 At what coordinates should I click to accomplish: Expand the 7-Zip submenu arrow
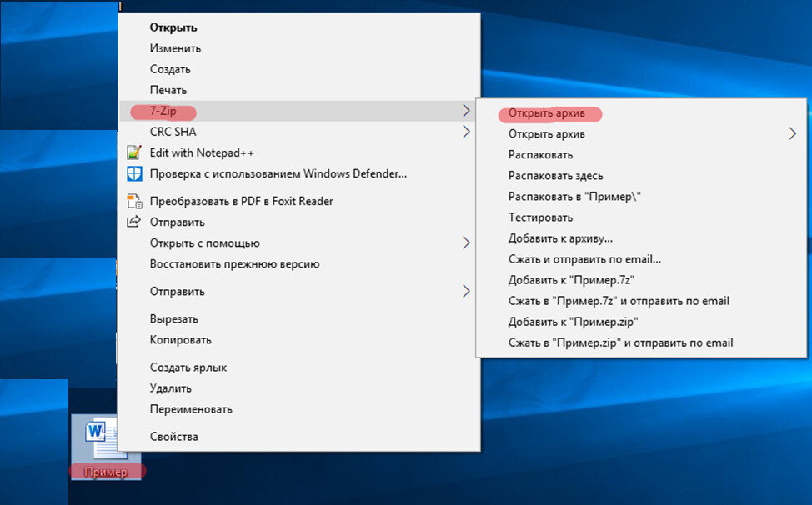tap(466, 111)
